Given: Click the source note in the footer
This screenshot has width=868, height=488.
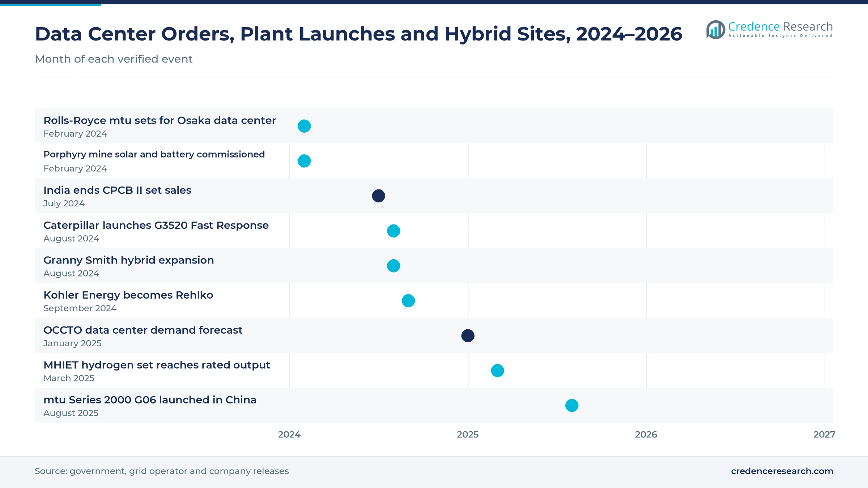Looking at the screenshot, I should click(162, 471).
